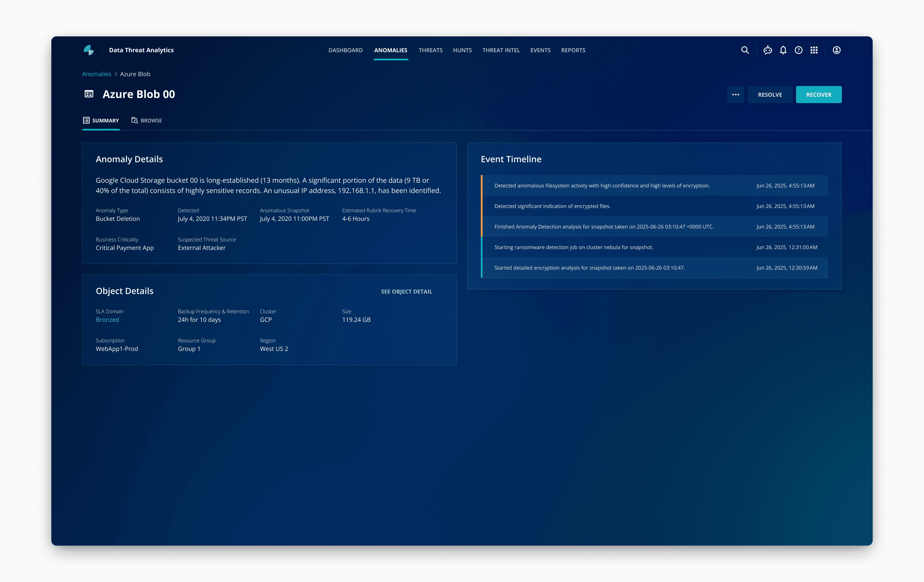Go to the Threats menu
Viewport: 924px width, 582px height.
[430, 50]
